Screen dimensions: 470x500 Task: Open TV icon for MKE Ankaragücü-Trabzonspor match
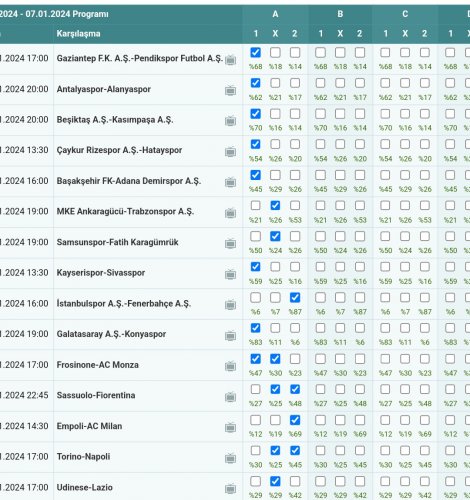(230, 213)
